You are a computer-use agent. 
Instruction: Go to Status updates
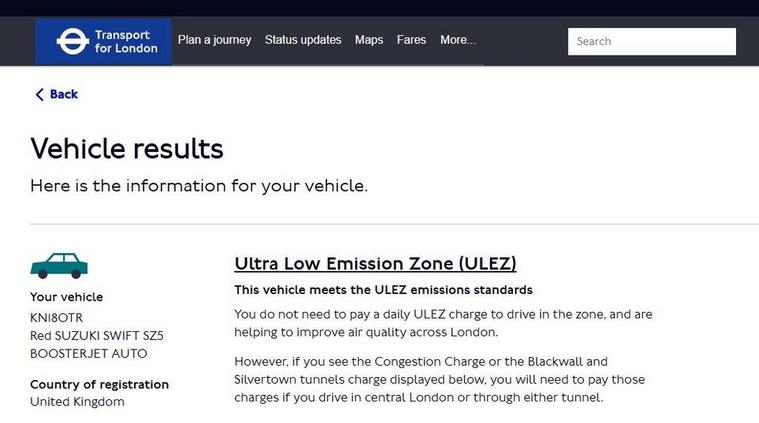pyautogui.click(x=303, y=41)
